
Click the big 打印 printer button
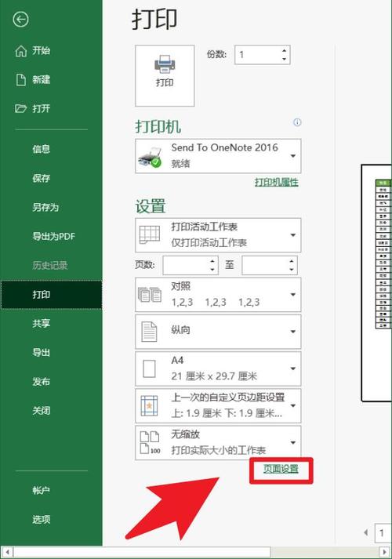(165, 75)
